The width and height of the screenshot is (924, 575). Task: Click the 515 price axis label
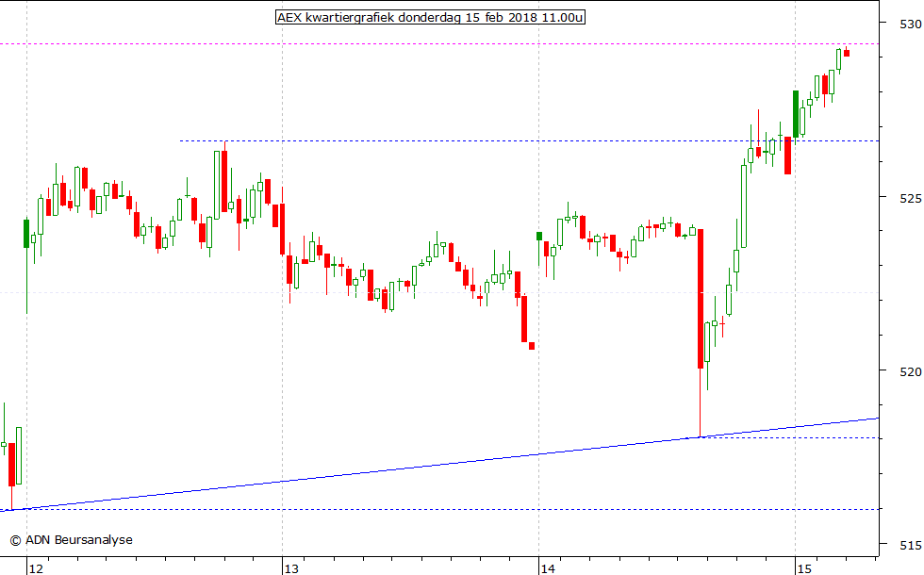pos(911,546)
